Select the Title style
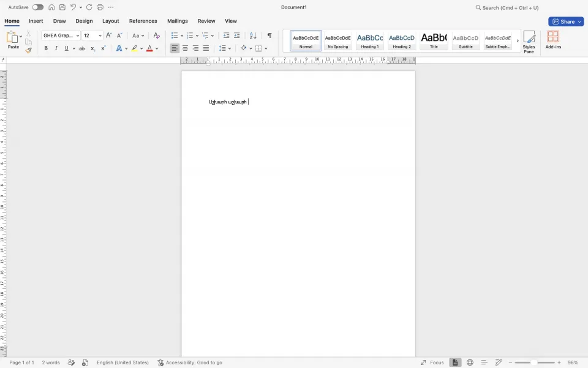The width and height of the screenshot is (588, 368). point(434,40)
